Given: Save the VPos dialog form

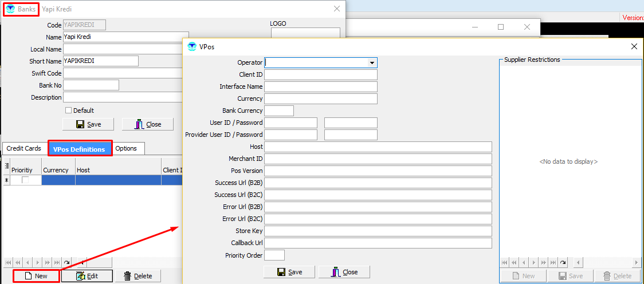Looking at the screenshot, I should 289,272.
